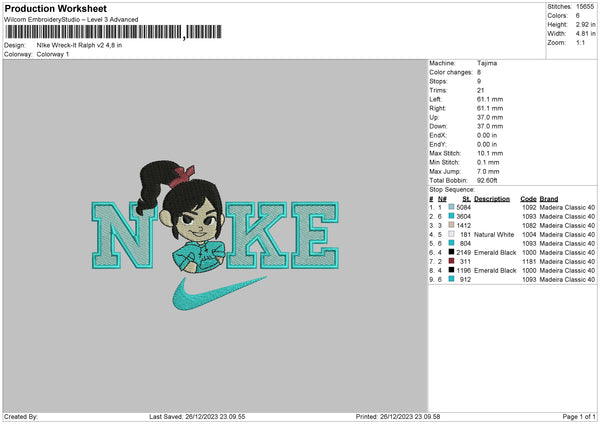Viewport: 600px width, 424px height.
Task: Select the Width value 4.81 in
Action: point(585,34)
